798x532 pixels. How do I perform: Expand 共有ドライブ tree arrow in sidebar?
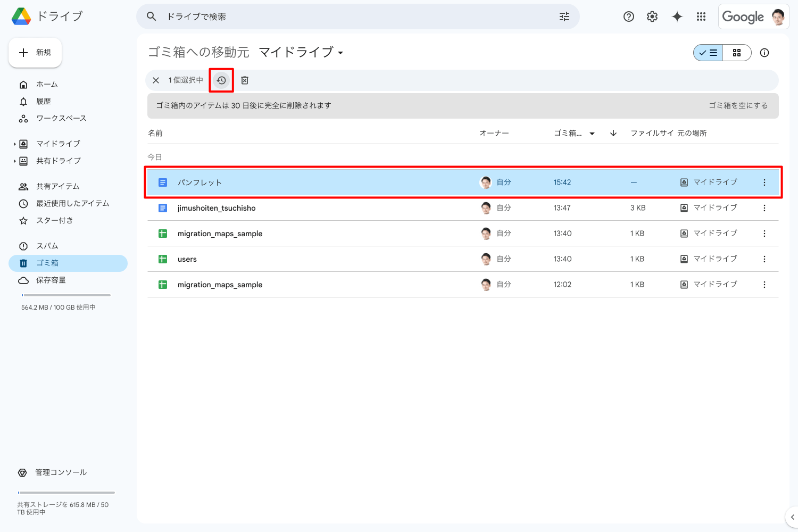pyautogui.click(x=15, y=161)
